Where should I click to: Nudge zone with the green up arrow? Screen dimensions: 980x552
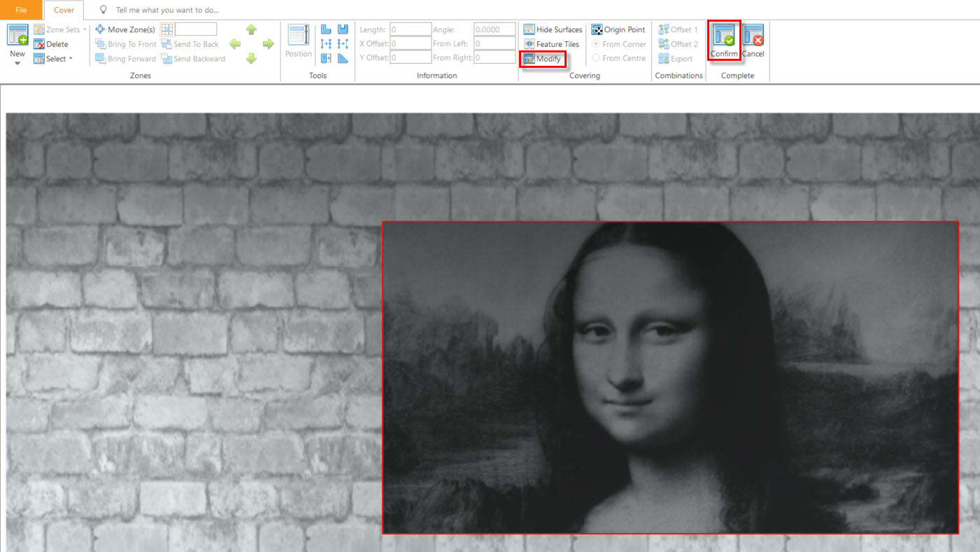point(252,29)
